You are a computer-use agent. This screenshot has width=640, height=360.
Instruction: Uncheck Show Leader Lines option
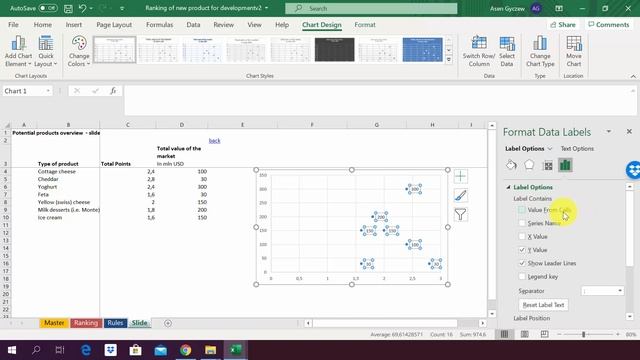[522, 263]
